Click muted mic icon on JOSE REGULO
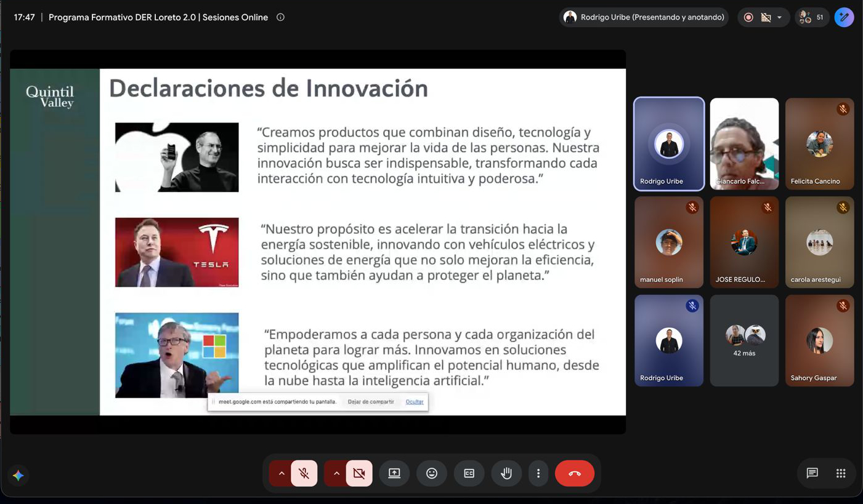Screen dimensions: 863x504 [768, 207]
